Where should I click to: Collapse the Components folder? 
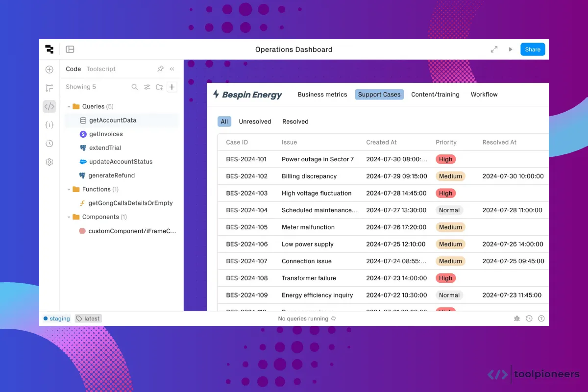(x=69, y=217)
